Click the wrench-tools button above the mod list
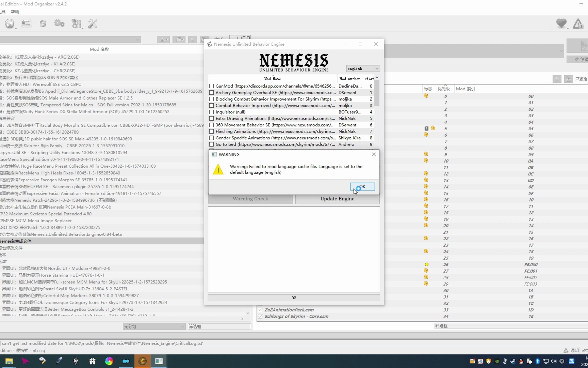Viewport: 588px width, 368px height. pyautogui.click(x=163, y=39)
